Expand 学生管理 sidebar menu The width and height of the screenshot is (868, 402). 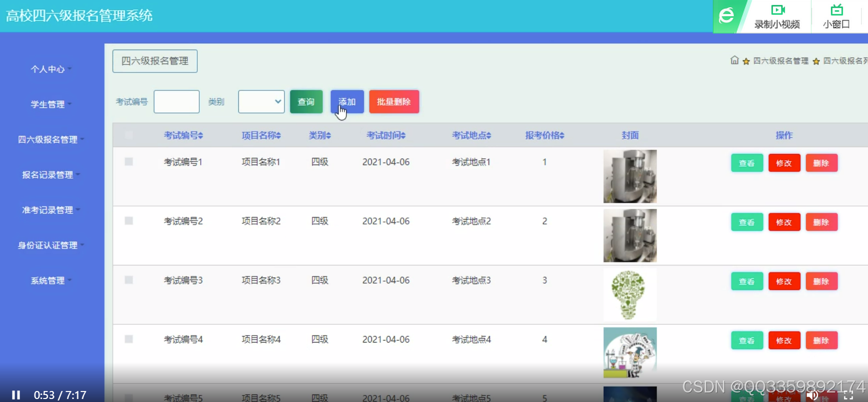[x=51, y=104]
